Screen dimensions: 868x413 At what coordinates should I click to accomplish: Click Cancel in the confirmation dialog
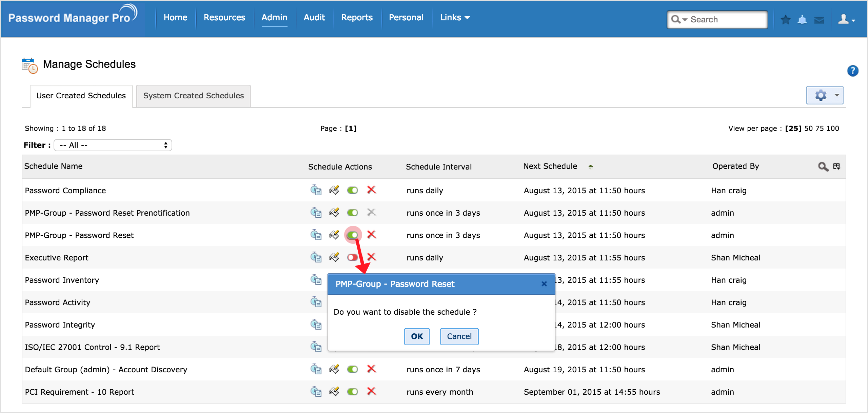click(x=459, y=336)
